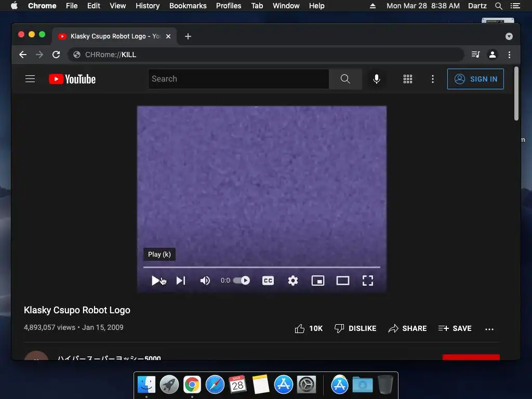Open the View menu
Screen dimensions: 532x399
point(118,6)
